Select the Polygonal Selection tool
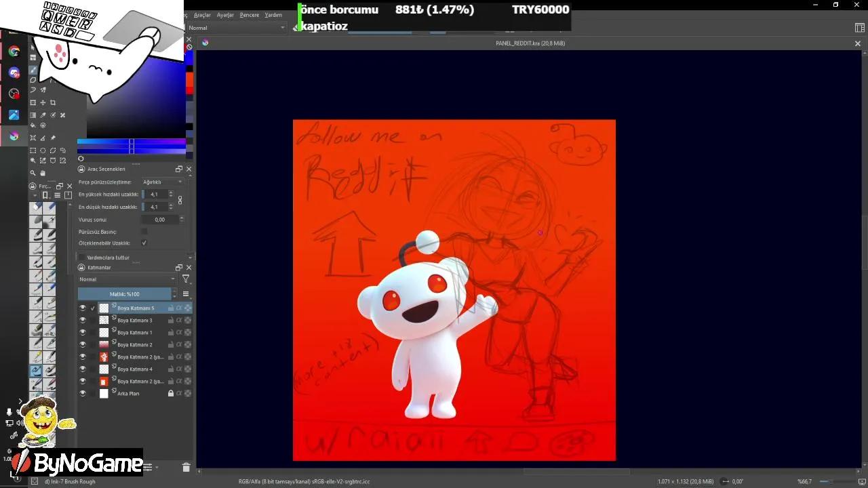Screen dimensions: 868x488 coord(53,150)
